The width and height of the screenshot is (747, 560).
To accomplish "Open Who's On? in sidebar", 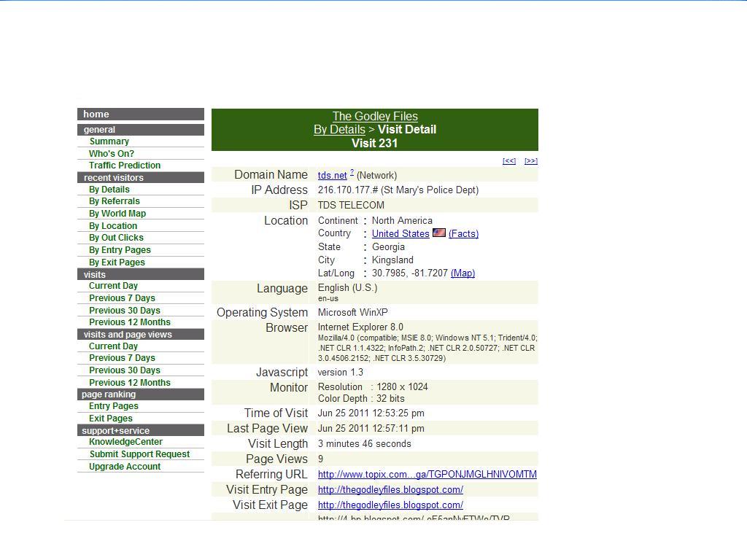I will [x=112, y=153].
